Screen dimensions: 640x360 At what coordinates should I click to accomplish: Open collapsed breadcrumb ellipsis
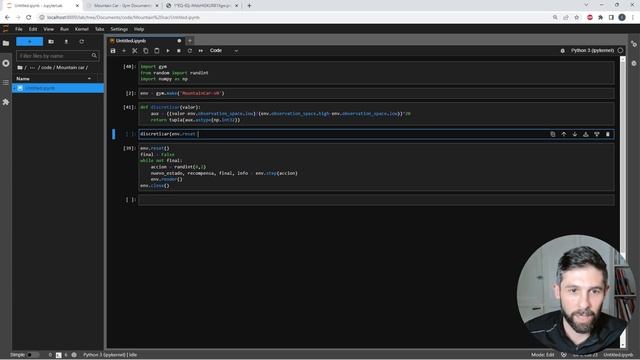(x=32, y=67)
